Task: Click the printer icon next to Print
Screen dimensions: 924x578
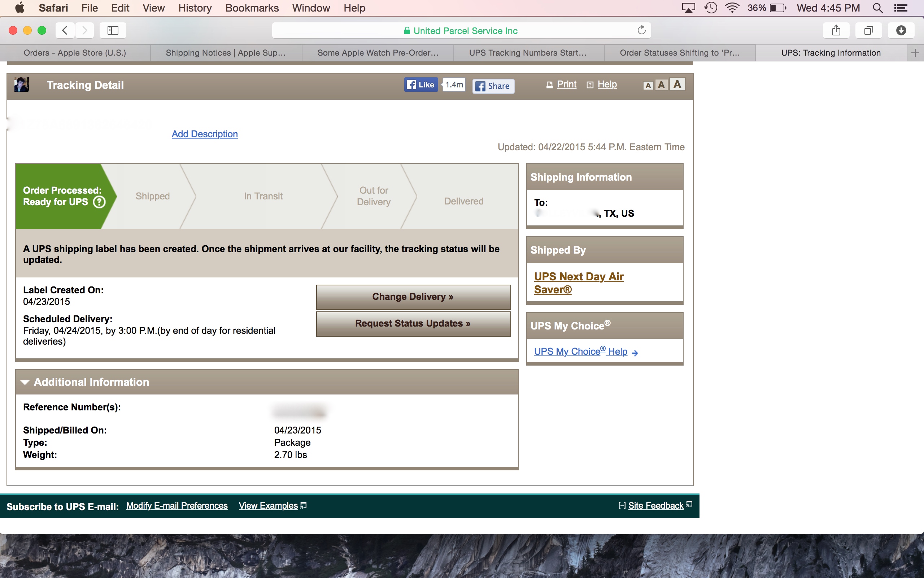Action: click(549, 85)
